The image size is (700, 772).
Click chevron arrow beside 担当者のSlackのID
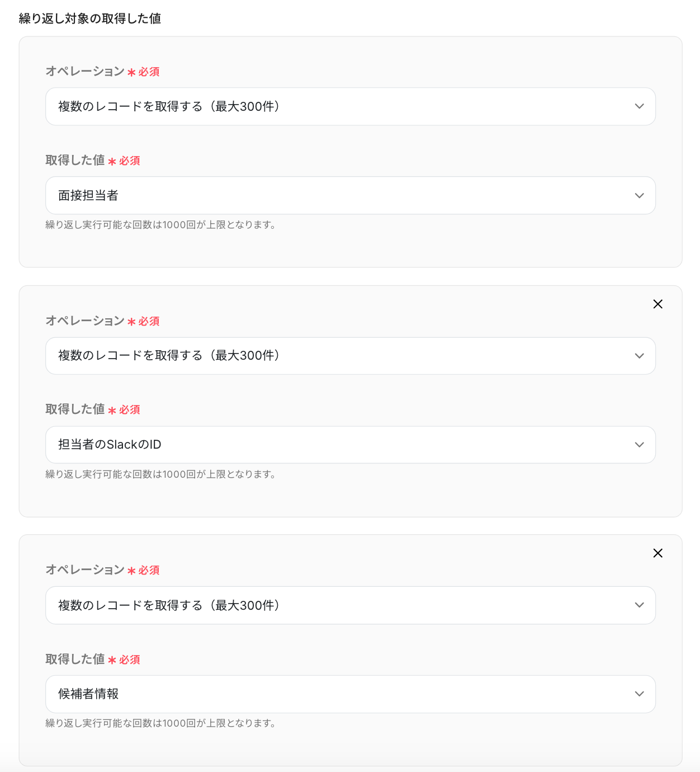tap(640, 445)
